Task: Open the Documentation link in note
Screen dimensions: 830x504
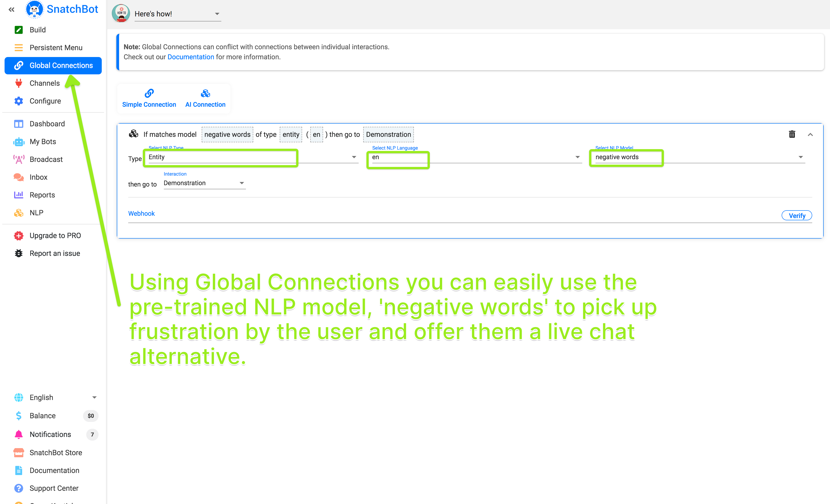Action: 191,57
